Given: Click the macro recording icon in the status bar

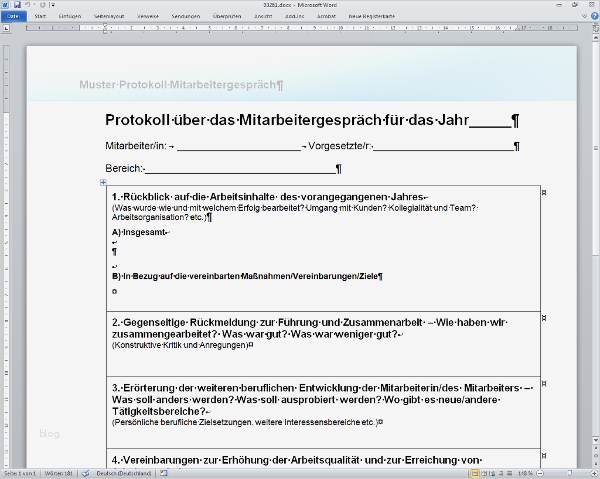Looking at the screenshot, I should pos(164,474).
